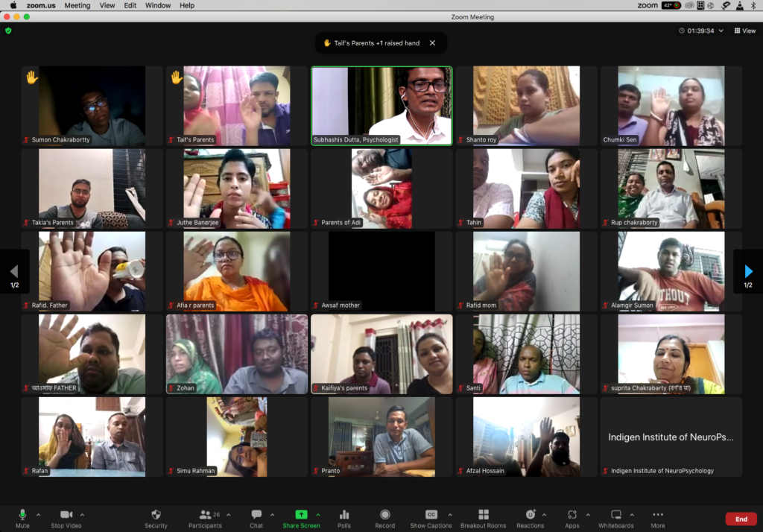This screenshot has width=763, height=532.
Task: End the meeting
Action: point(741,518)
